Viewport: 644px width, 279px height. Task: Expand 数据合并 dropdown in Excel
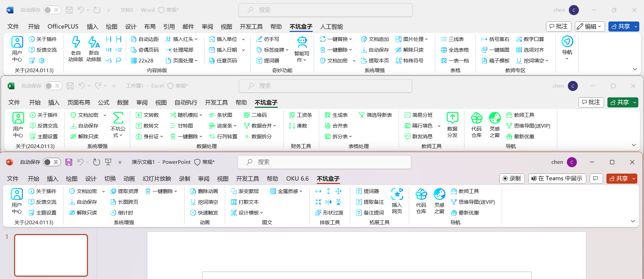pyautogui.click(x=275, y=126)
